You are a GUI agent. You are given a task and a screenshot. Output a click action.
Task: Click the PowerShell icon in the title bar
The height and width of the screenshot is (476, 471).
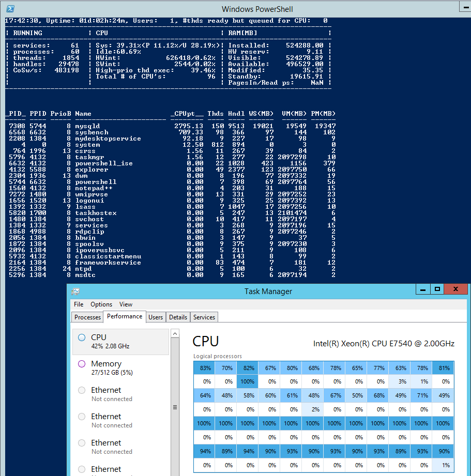11,9
